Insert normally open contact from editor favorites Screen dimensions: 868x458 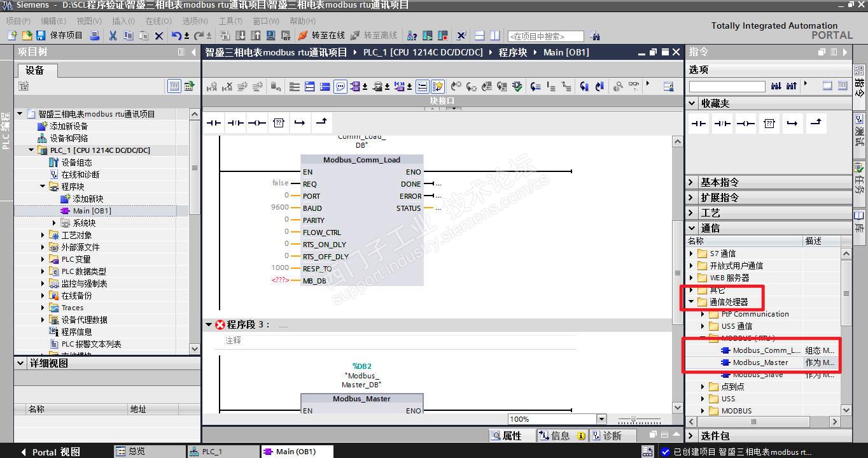214,123
